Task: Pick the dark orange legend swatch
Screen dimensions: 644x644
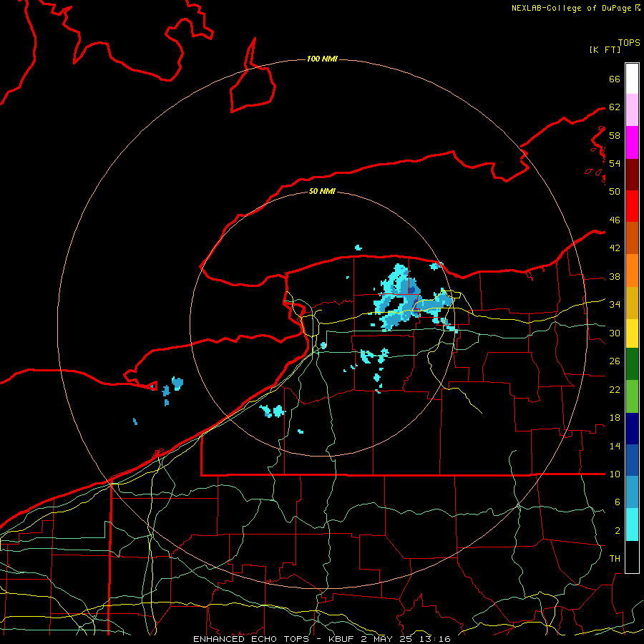Action: coord(632,238)
